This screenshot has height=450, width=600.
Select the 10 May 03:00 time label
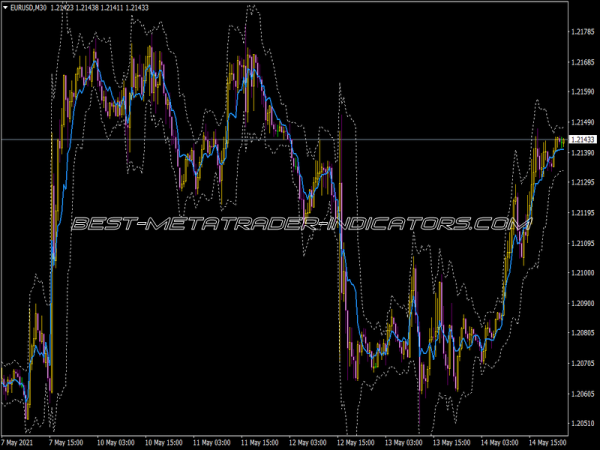[x=115, y=443]
